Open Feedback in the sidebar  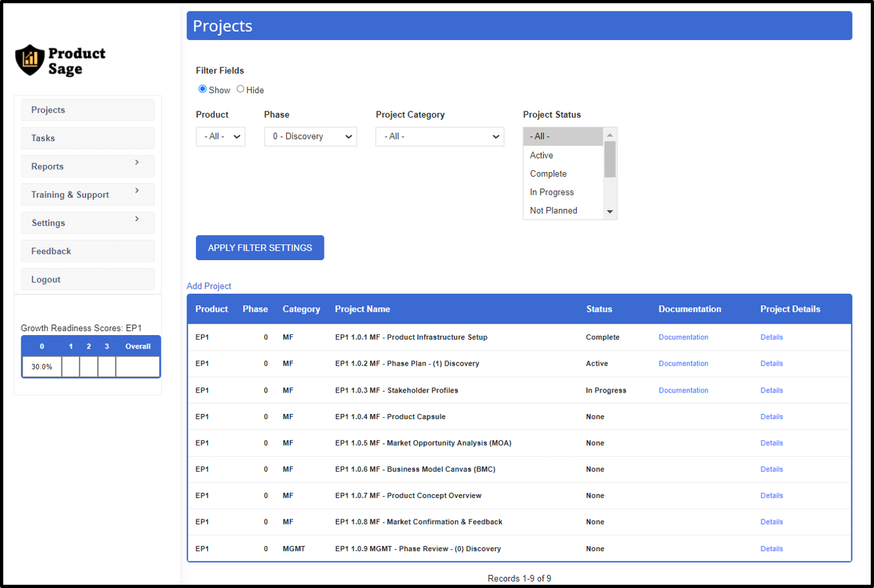pyautogui.click(x=87, y=251)
